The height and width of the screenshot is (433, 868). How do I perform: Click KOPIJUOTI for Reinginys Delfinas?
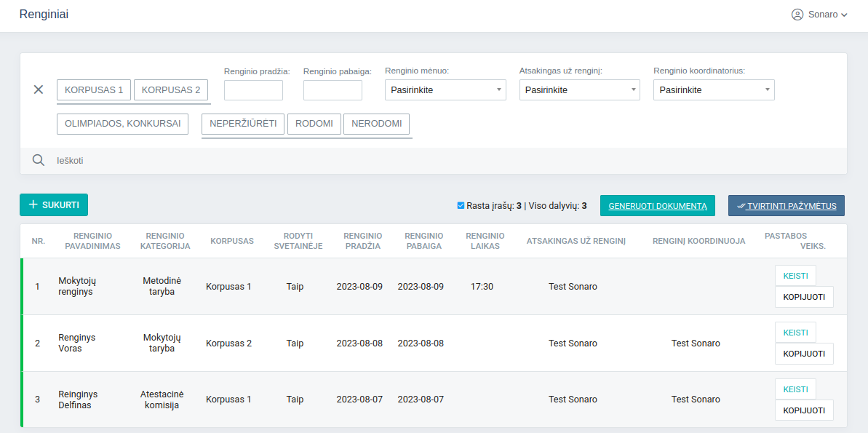(804, 410)
